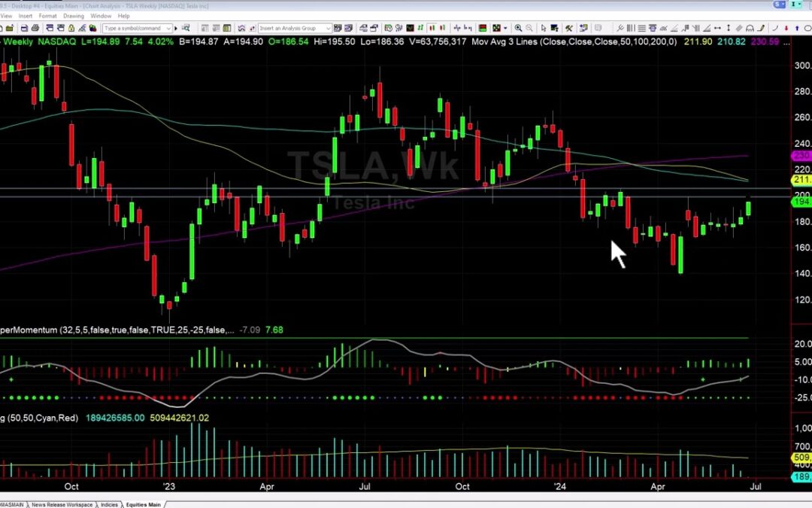
Task: Toggle candlestick chart style
Action: click(x=430, y=28)
